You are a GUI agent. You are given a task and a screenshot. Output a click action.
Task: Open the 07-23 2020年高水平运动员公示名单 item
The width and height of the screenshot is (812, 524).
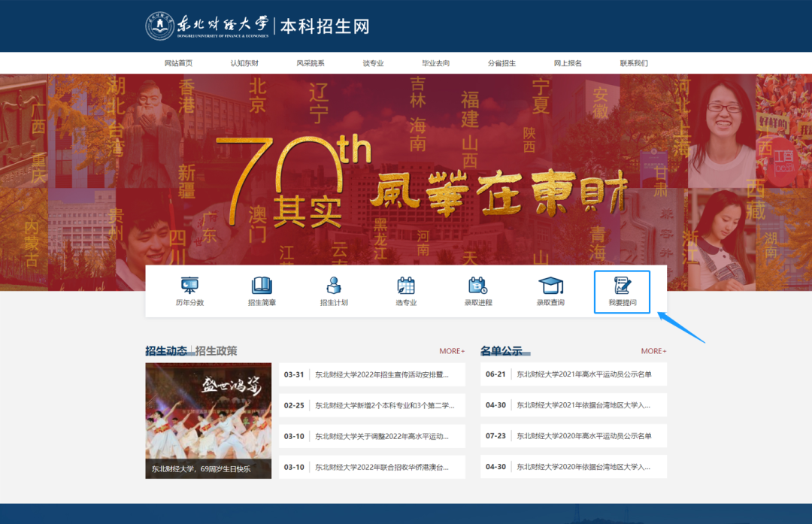(574, 436)
